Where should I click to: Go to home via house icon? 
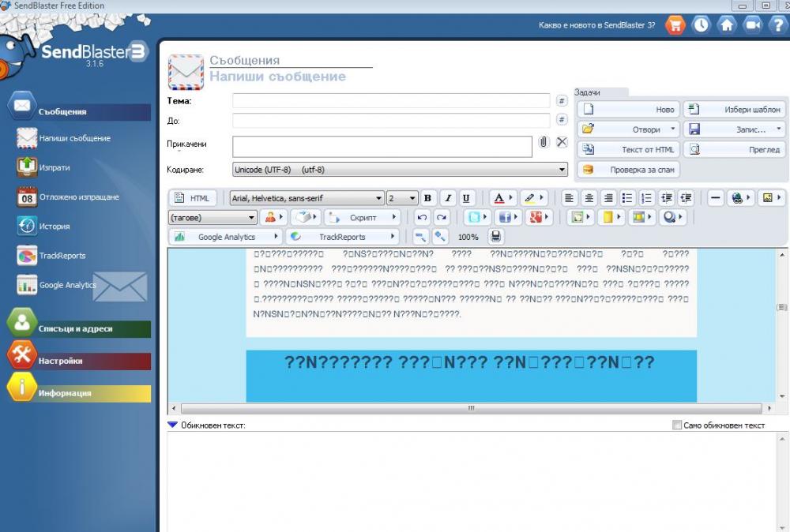click(x=727, y=24)
